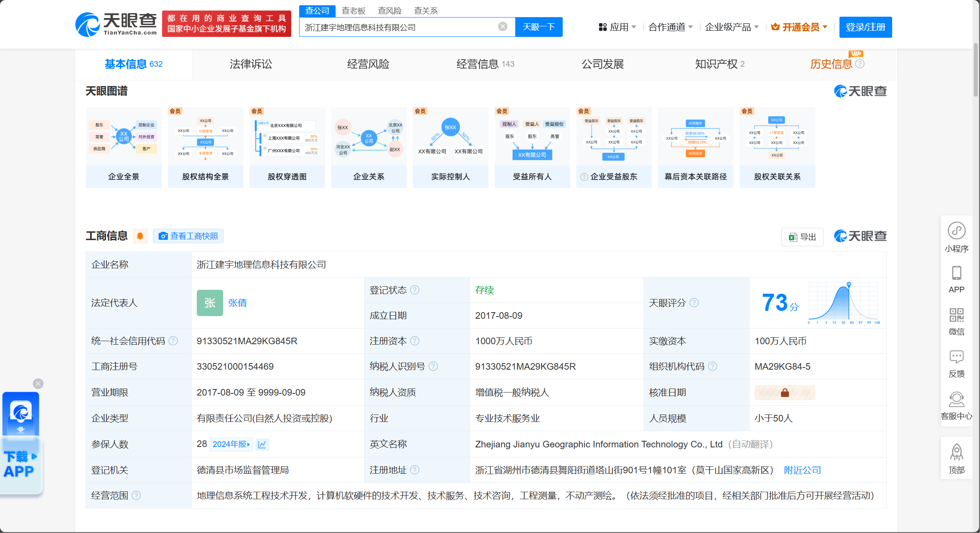Click the help icon next to 组织机构代码
The width and height of the screenshot is (980, 533).
pos(712,366)
